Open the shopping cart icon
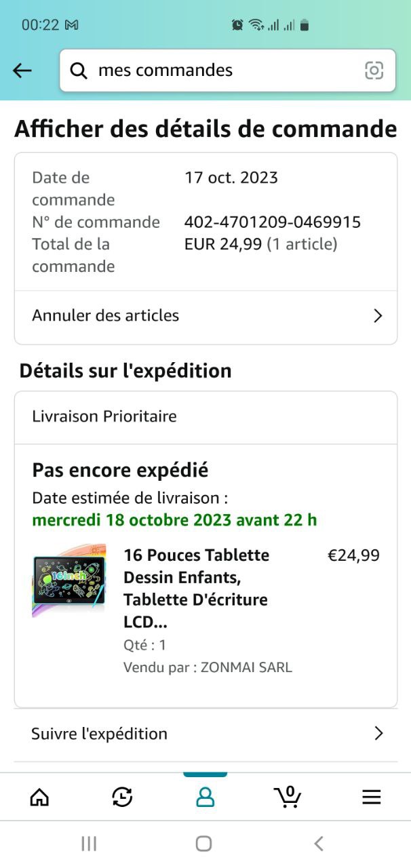This screenshot has height=868, width=411. (288, 796)
